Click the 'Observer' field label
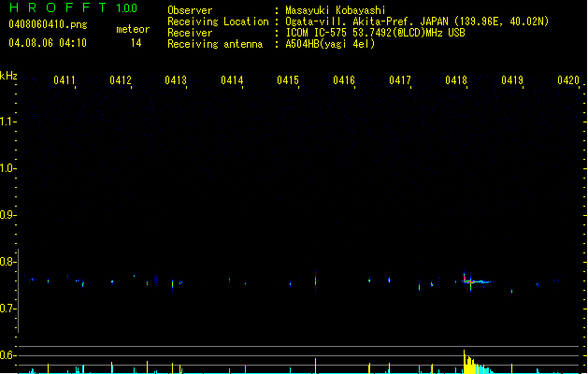588x374 pixels. tap(190, 10)
